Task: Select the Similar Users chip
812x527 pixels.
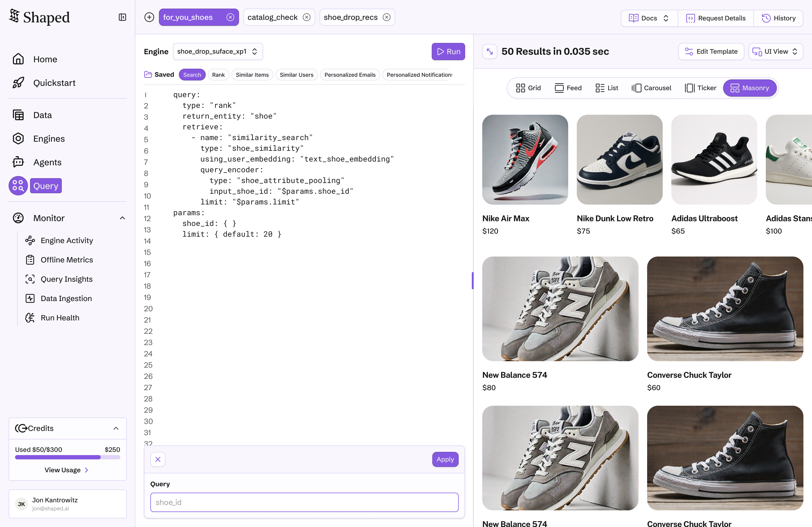Action: 296,75
